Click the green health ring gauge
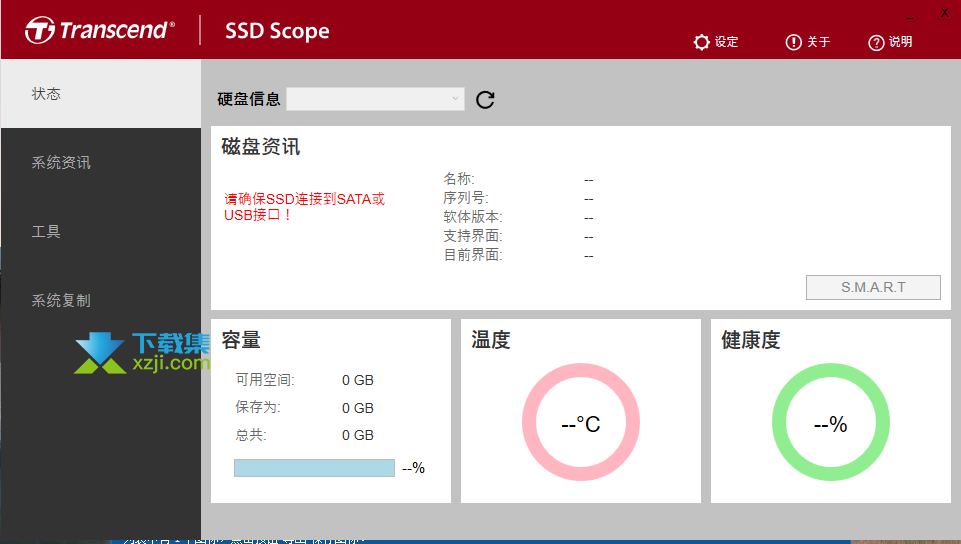The height and width of the screenshot is (544, 961). (x=830, y=422)
